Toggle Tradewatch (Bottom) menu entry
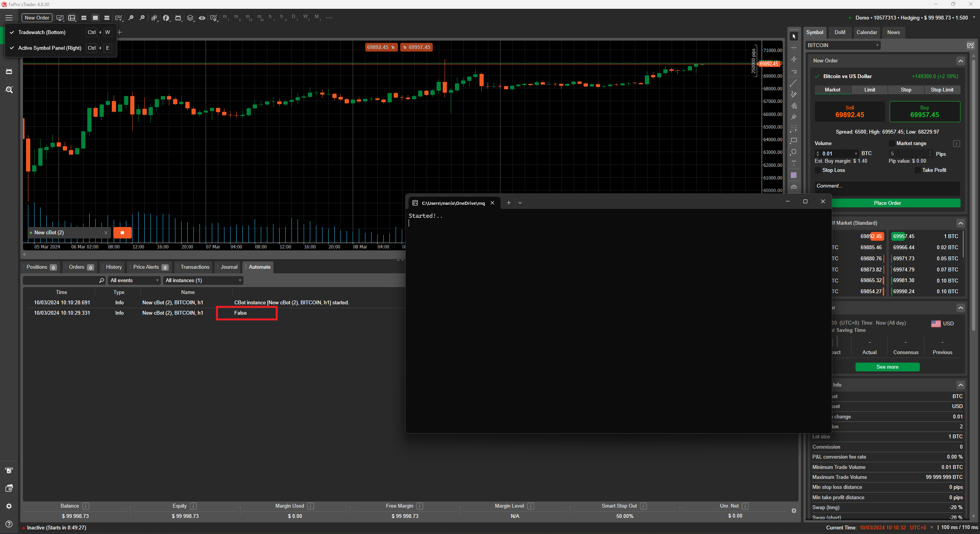 (x=61, y=32)
